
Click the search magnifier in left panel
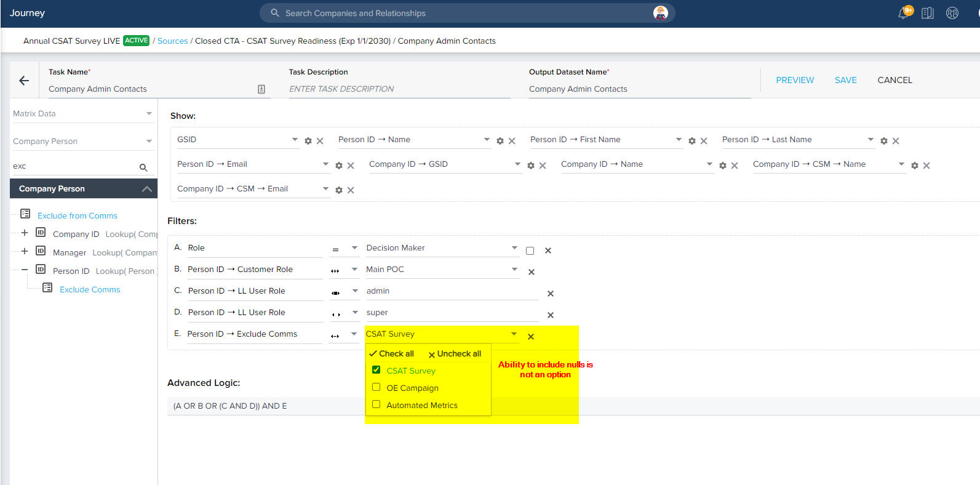tap(143, 167)
